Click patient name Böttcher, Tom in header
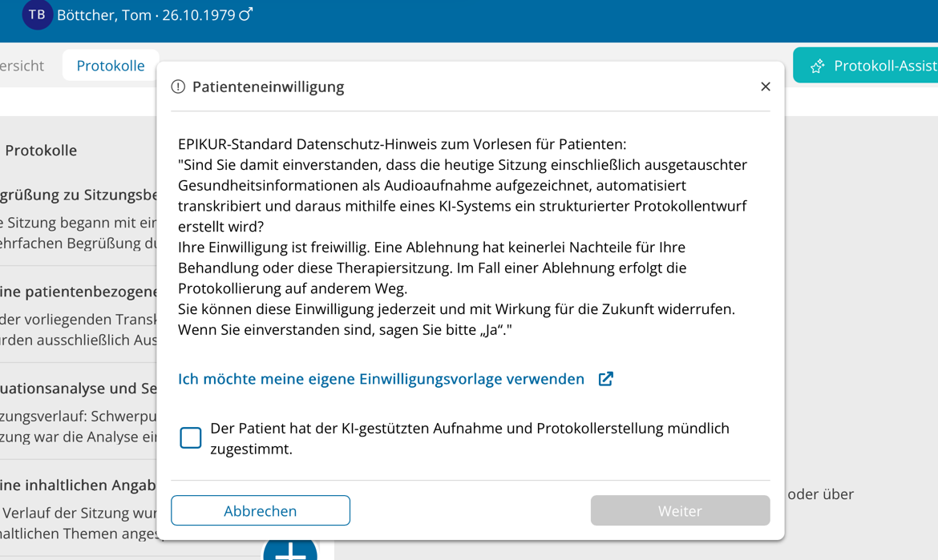Viewport: 938px width, 560px height. point(104,15)
